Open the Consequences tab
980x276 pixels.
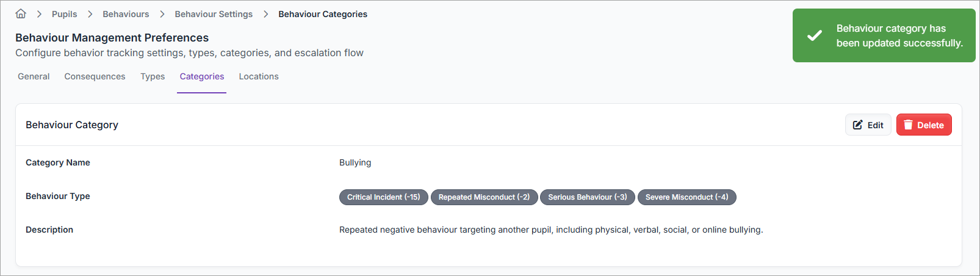[x=95, y=76]
